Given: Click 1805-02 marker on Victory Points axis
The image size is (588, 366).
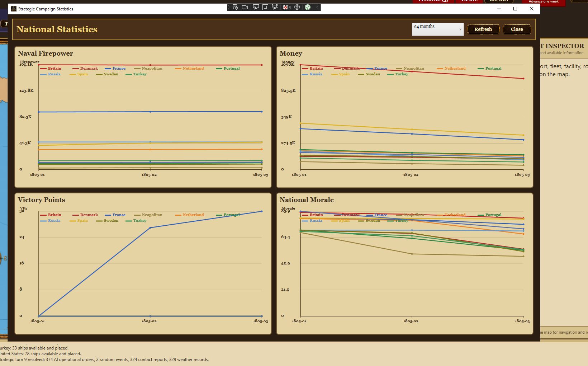Looking at the screenshot, I should 149,321.
